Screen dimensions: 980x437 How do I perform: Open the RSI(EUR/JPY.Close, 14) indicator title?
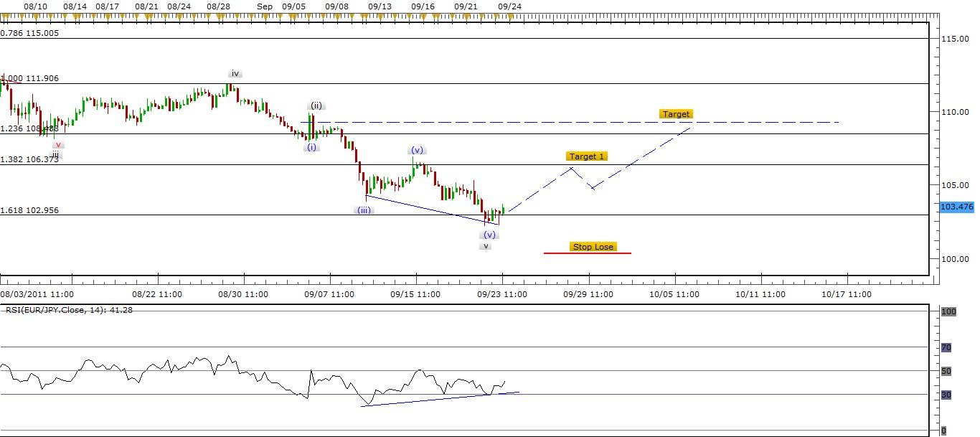(67, 310)
